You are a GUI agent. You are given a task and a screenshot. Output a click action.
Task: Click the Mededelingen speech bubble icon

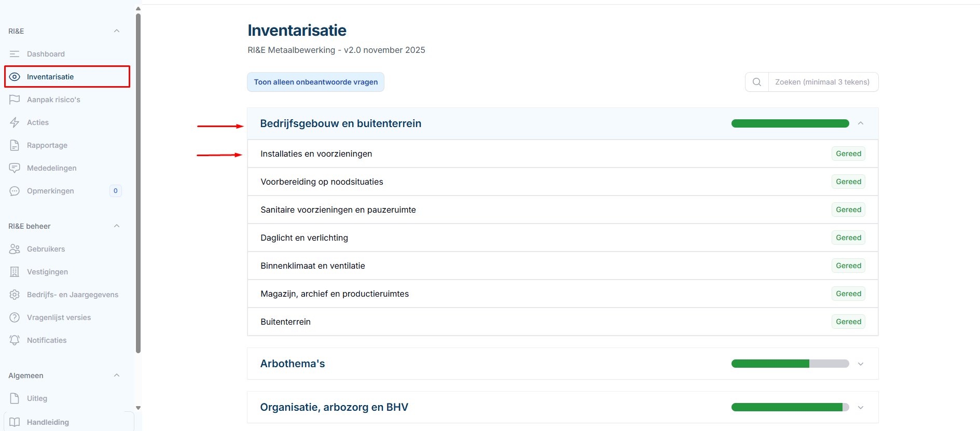tap(15, 168)
